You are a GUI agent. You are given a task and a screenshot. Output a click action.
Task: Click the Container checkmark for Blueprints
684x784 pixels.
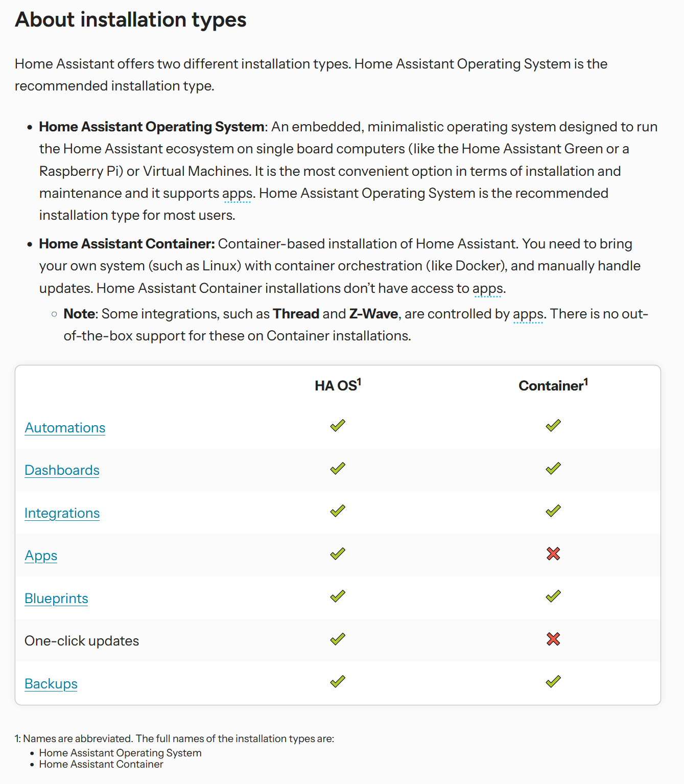click(553, 596)
